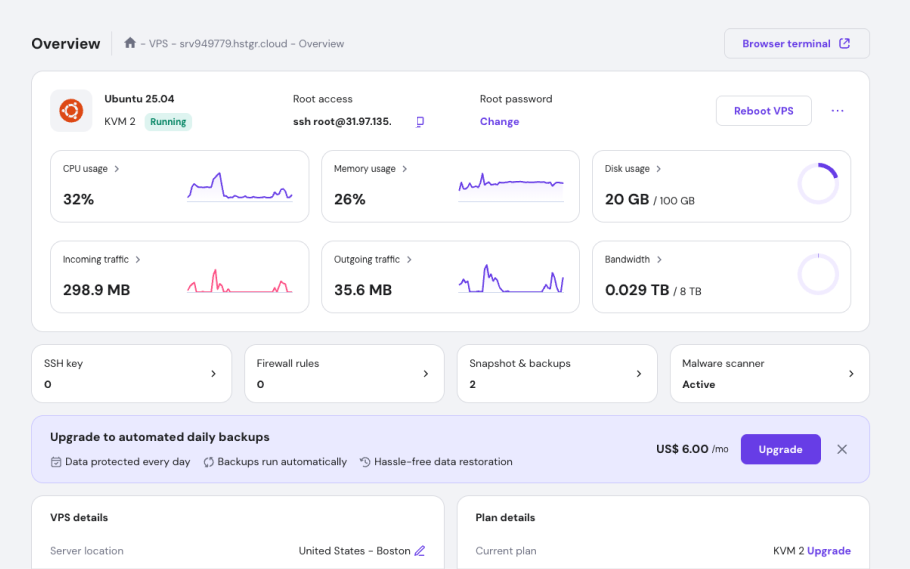Click the Snapshot & backups label
This screenshot has height=569, width=910.
519,363
